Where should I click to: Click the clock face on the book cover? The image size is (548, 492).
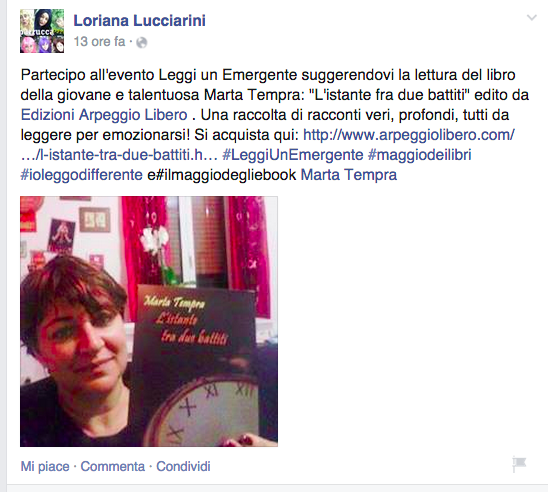pyautogui.click(x=206, y=411)
